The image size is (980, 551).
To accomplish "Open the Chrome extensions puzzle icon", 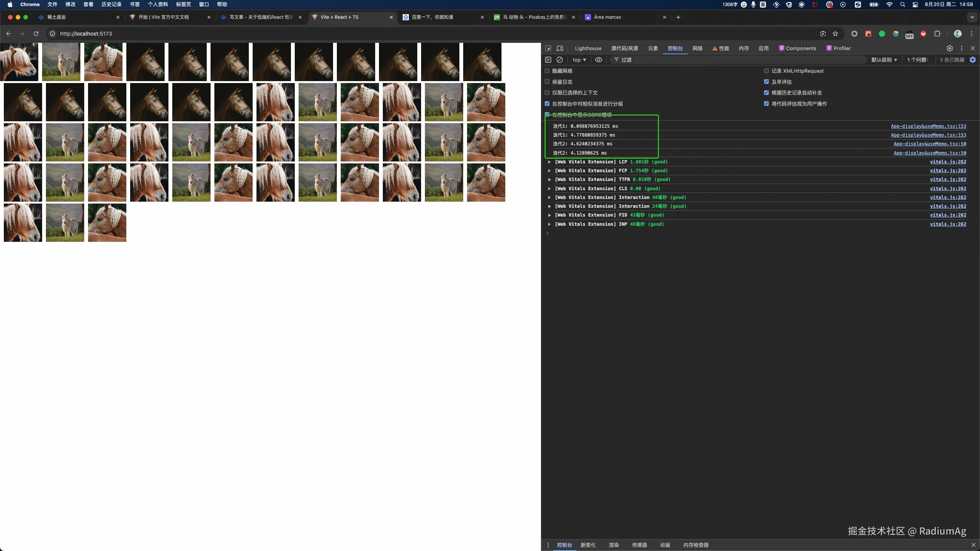I will pyautogui.click(x=937, y=34).
